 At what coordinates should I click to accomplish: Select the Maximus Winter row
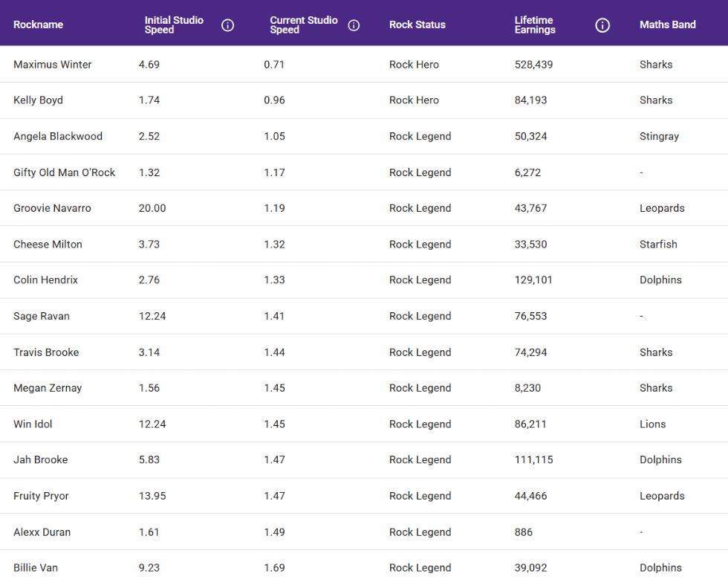pos(53,65)
